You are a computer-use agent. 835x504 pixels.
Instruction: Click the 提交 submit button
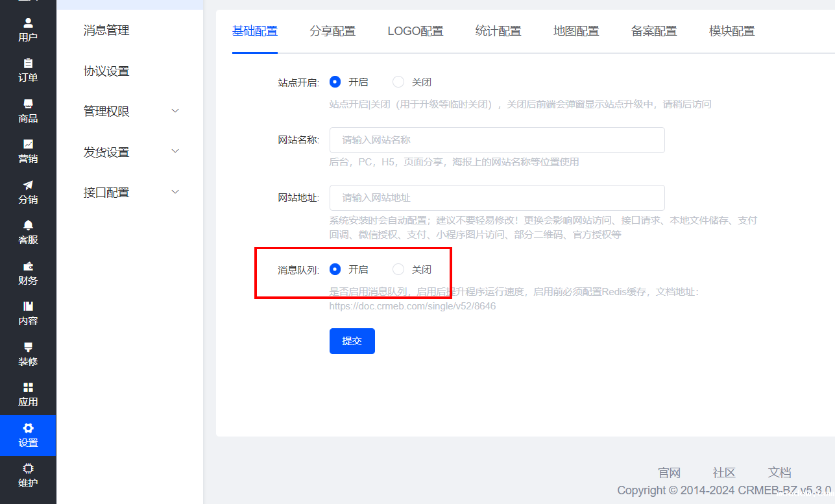point(352,341)
